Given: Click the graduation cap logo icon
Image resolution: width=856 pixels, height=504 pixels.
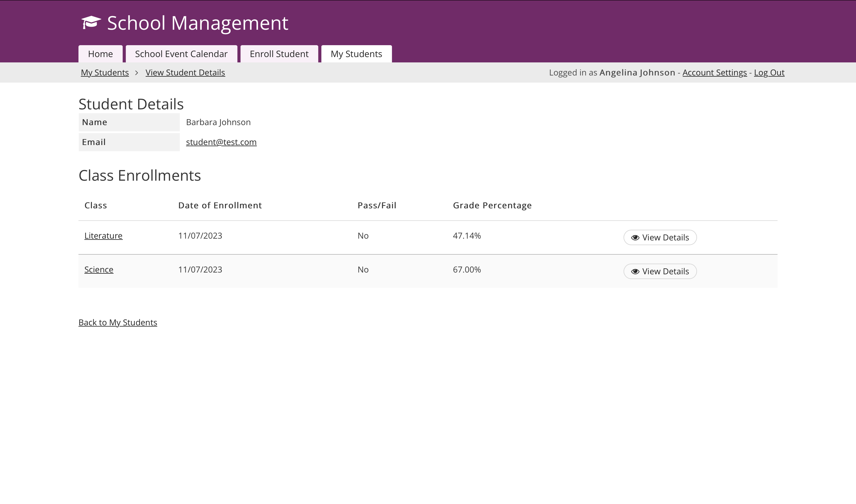Looking at the screenshot, I should point(91,22).
